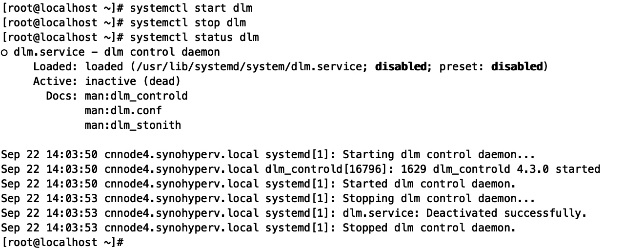Click the "systemctl start dlm" command text
The height and width of the screenshot is (250, 644).
click(x=191, y=8)
